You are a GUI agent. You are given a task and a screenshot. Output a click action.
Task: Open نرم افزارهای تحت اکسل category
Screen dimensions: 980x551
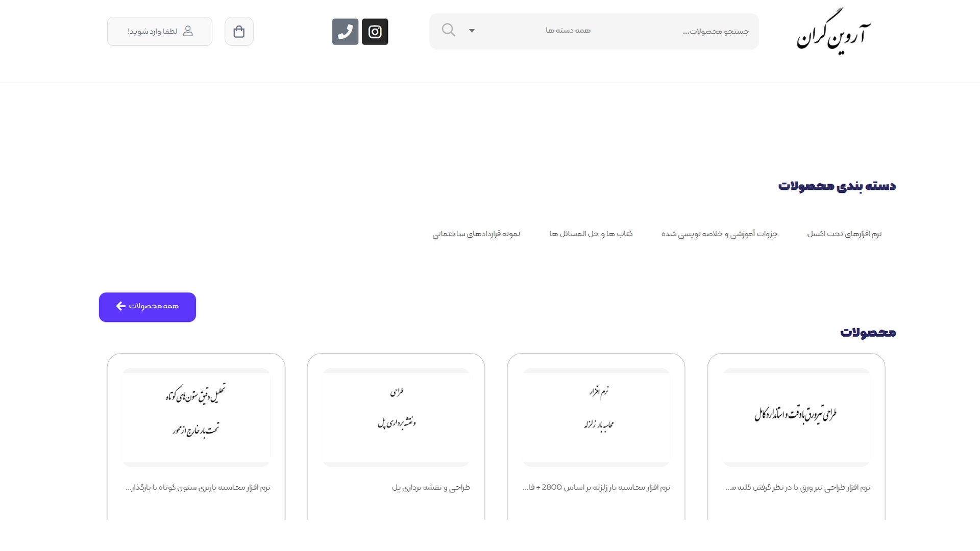point(844,234)
